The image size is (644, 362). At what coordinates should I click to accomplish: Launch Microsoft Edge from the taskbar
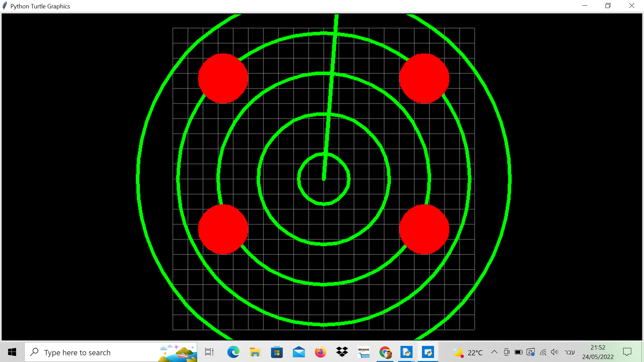pyautogui.click(x=233, y=352)
